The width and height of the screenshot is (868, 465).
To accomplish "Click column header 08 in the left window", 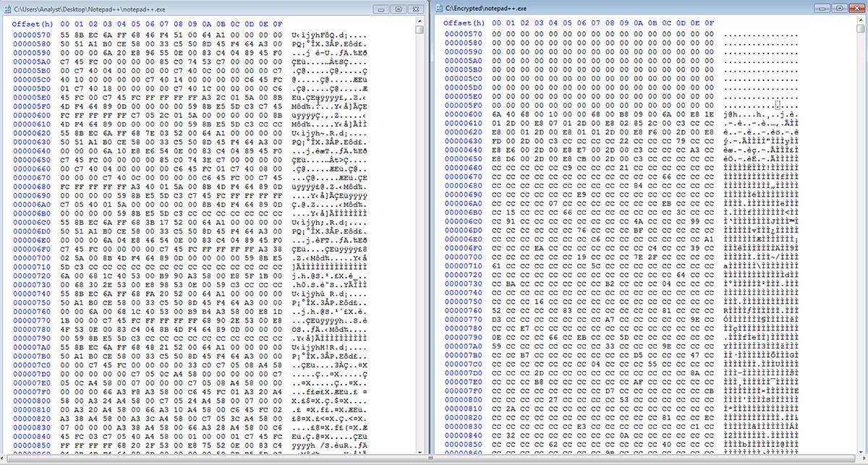I will click(178, 23).
